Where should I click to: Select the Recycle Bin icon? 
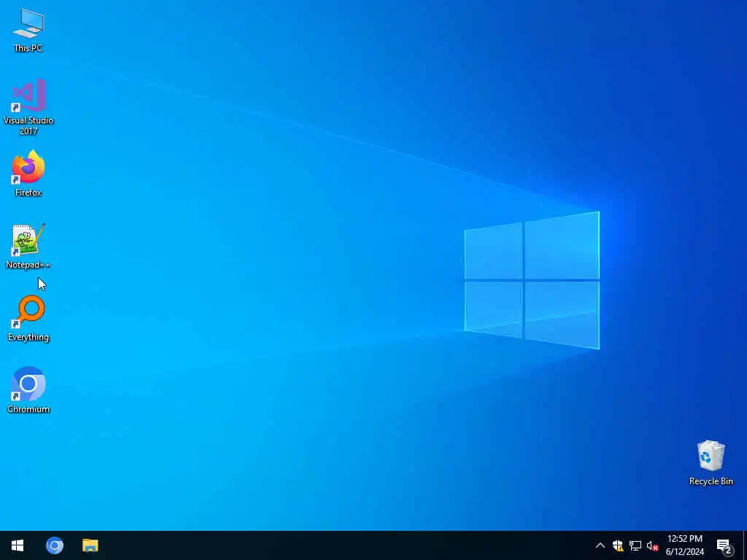coord(711,462)
